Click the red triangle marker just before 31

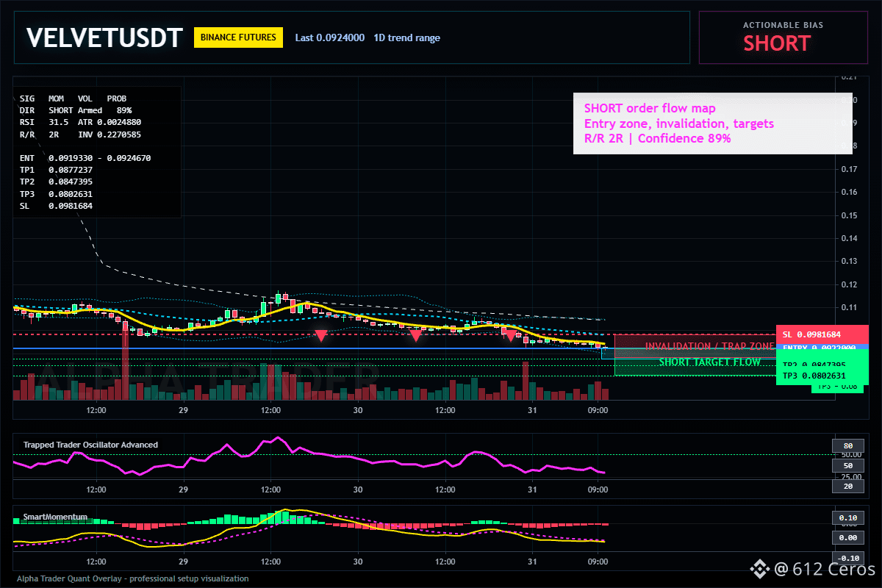click(510, 336)
